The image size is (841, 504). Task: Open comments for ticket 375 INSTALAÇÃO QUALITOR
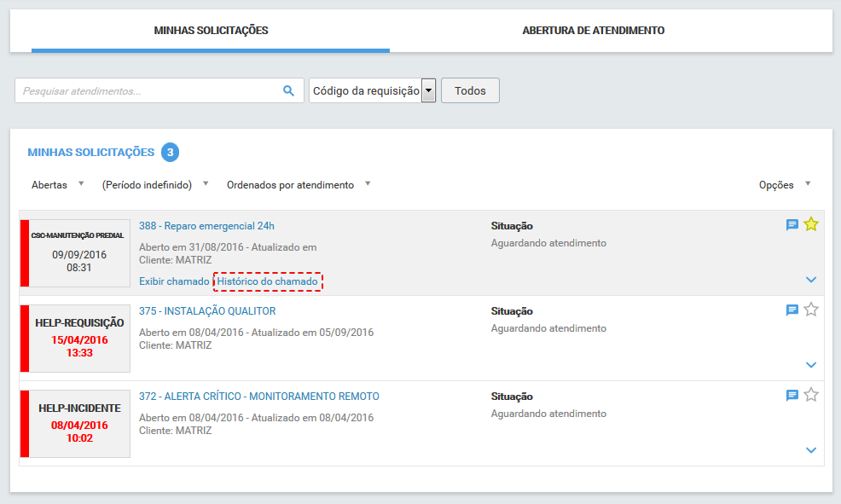tap(792, 310)
